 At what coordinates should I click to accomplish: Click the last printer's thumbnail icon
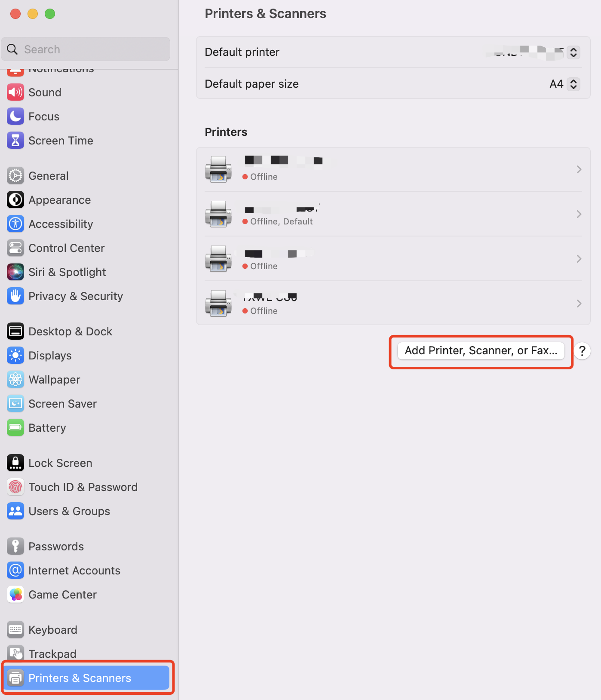pos(218,304)
